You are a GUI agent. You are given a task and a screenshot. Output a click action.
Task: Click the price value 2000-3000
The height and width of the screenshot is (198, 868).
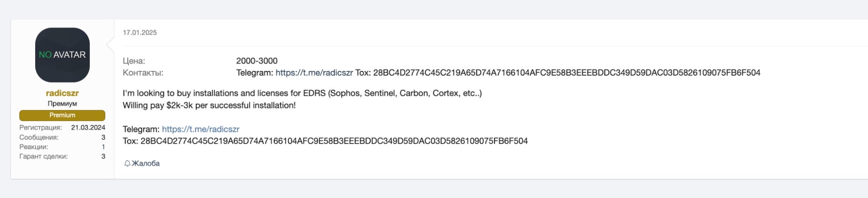(x=257, y=61)
